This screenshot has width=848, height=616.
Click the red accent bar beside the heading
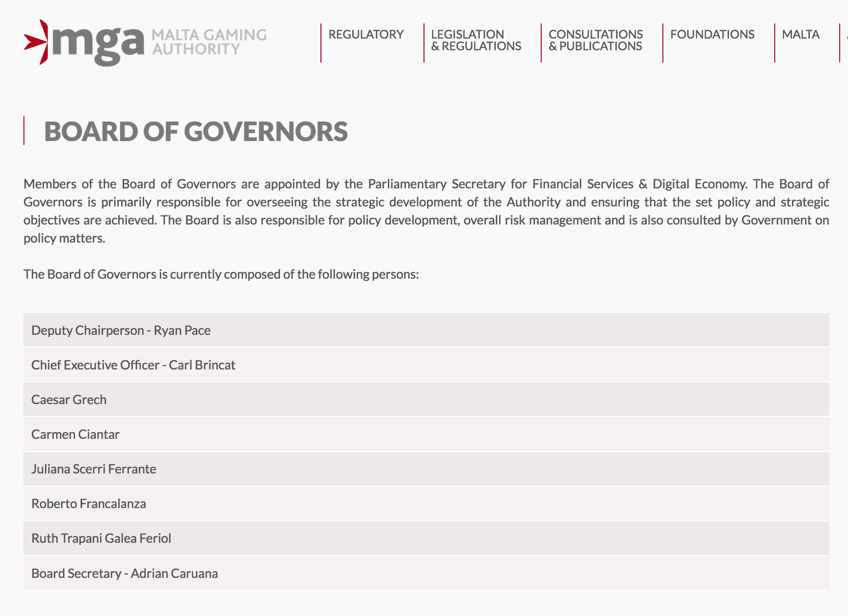coord(24,131)
